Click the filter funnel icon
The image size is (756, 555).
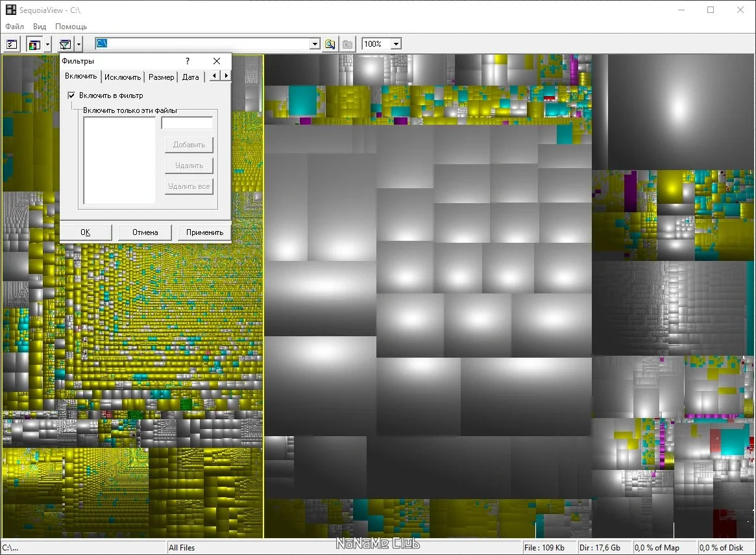point(65,44)
